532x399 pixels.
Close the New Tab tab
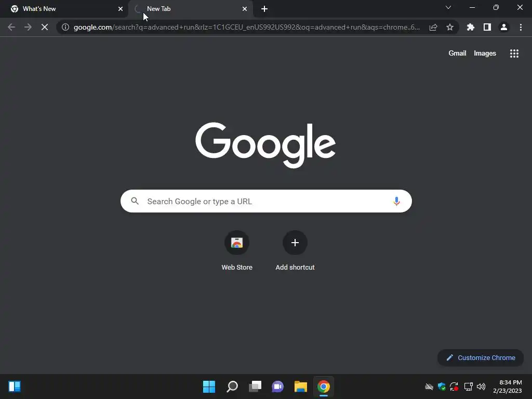[245, 9]
